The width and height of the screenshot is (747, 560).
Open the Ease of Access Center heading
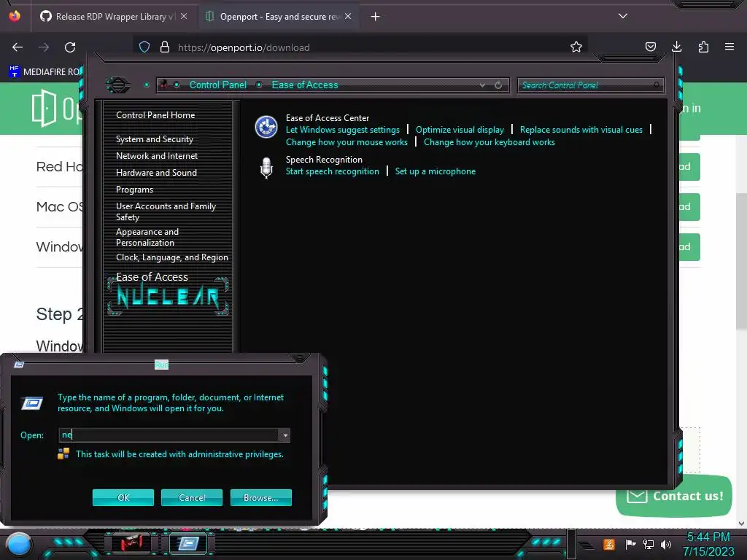click(328, 117)
